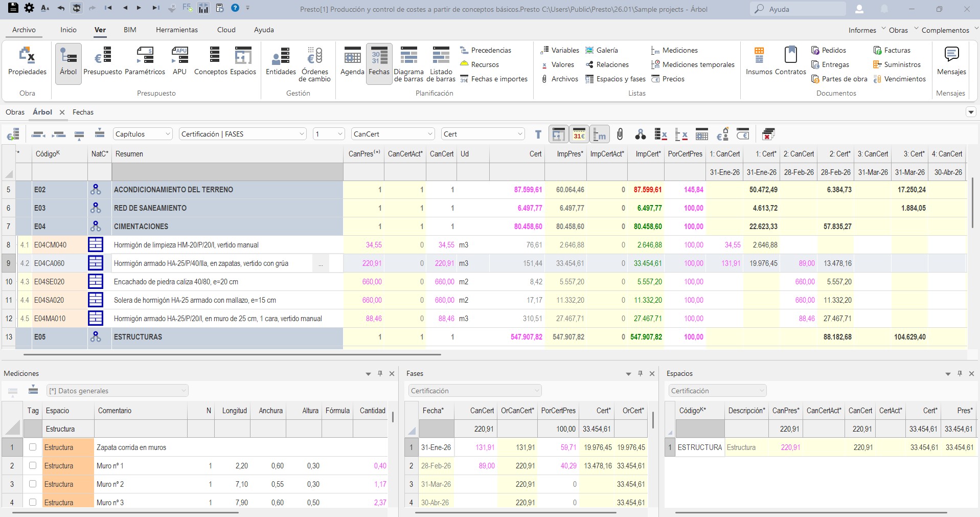The height and width of the screenshot is (517, 980).
Task: Open the Contratos documents icon
Action: pyautogui.click(x=790, y=62)
